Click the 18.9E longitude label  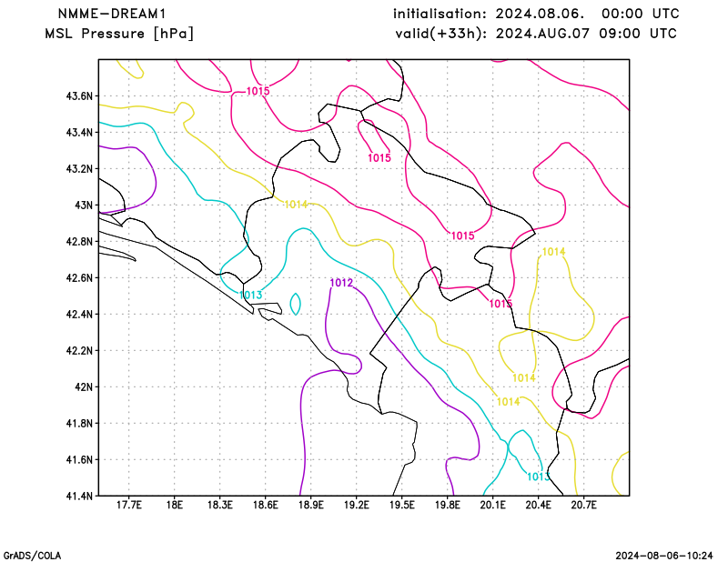[311, 505]
